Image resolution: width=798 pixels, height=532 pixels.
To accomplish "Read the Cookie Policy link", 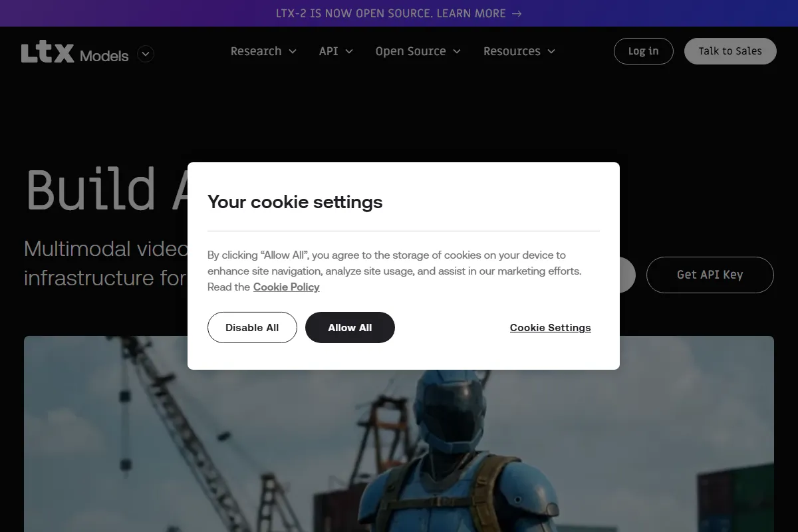I will pos(286,287).
